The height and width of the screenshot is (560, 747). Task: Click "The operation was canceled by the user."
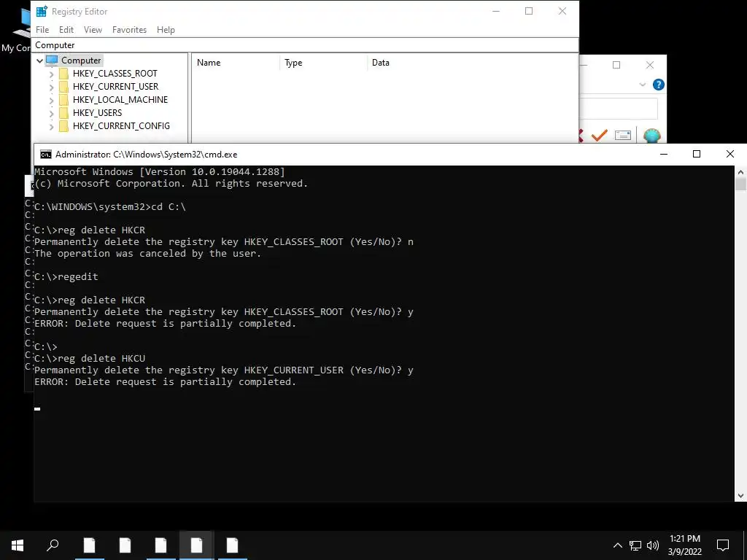tap(147, 253)
